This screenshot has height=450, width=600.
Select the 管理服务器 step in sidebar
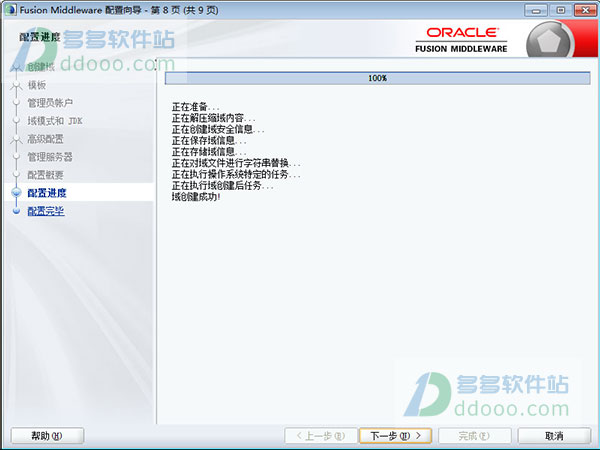50,157
